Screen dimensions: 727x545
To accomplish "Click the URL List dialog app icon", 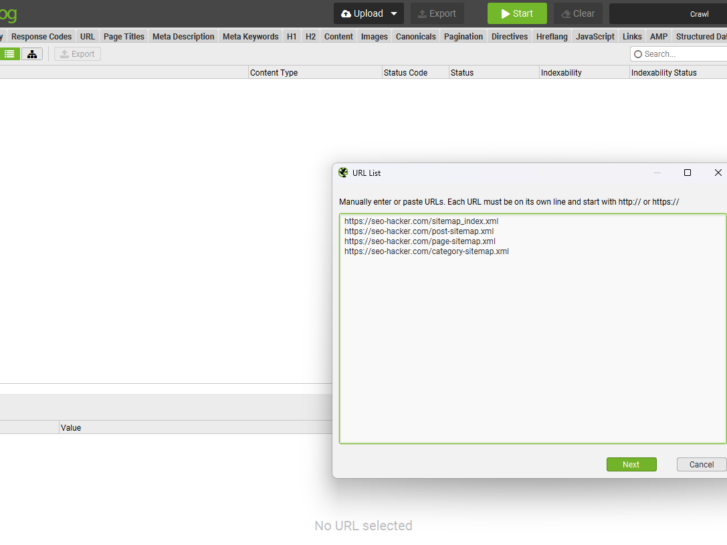I will click(343, 173).
